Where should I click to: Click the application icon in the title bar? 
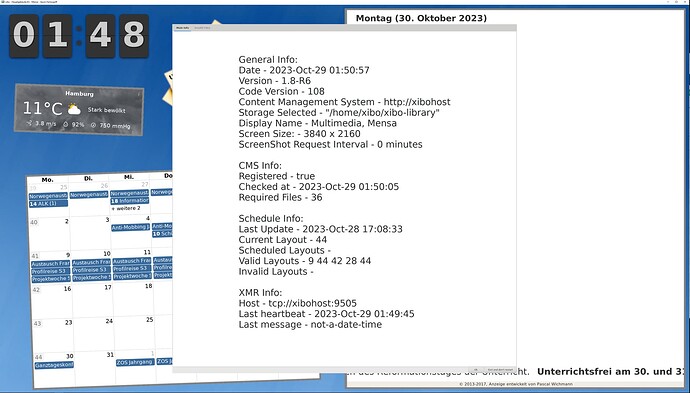tap(2, 2)
